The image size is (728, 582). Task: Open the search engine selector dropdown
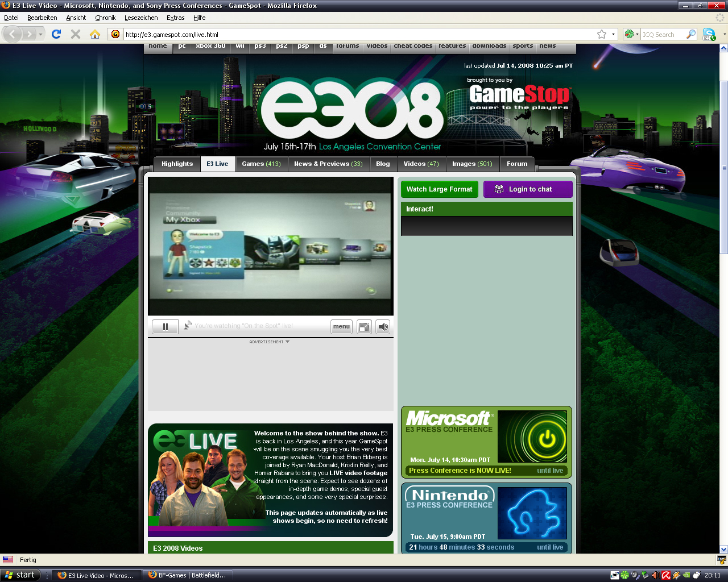(637, 34)
